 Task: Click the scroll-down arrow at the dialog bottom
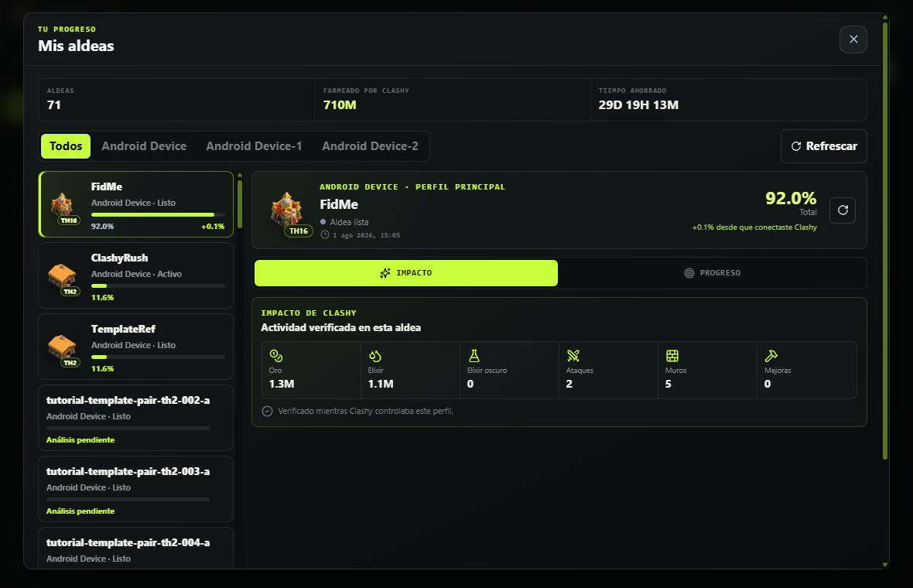point(885,564)
